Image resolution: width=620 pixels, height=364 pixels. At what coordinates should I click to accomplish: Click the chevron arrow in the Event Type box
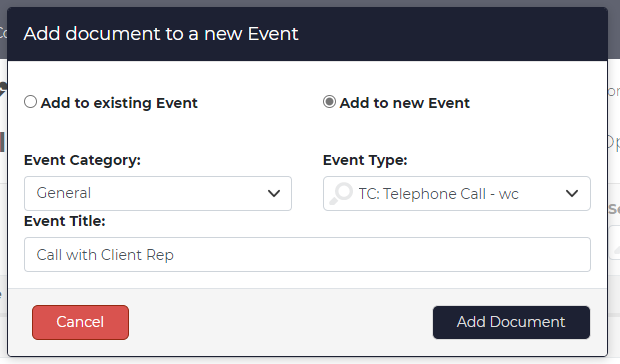572,193
